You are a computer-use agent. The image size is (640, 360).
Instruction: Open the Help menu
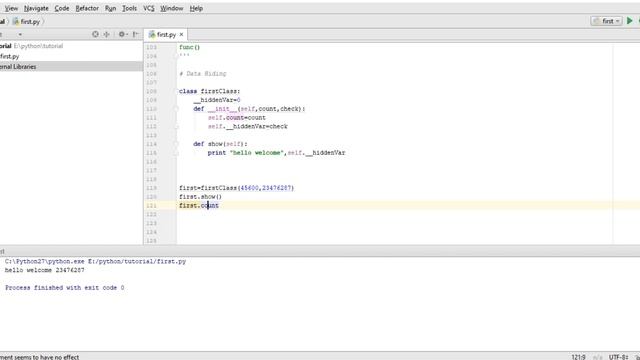(196, 8)
